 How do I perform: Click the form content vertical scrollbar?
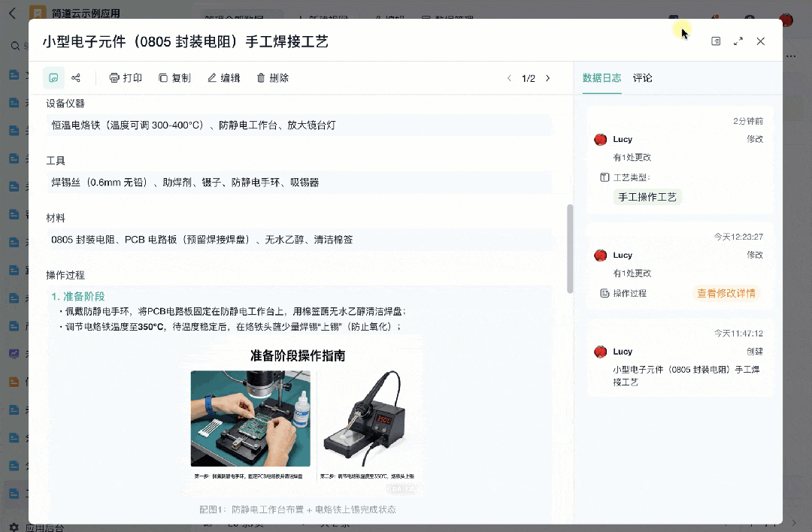(570, 249)
